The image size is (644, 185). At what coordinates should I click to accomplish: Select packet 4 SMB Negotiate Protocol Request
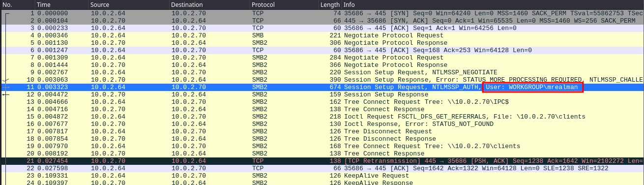pos(322,36)
